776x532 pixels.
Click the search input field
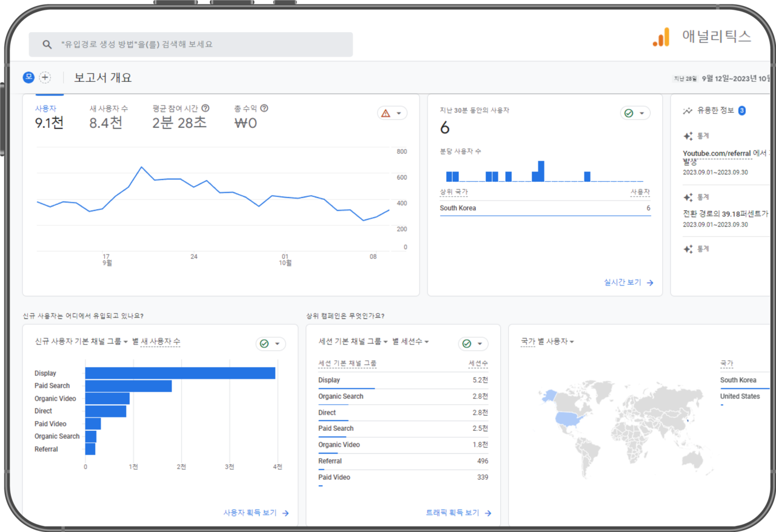pyautogui.click(x=200, y=45)
